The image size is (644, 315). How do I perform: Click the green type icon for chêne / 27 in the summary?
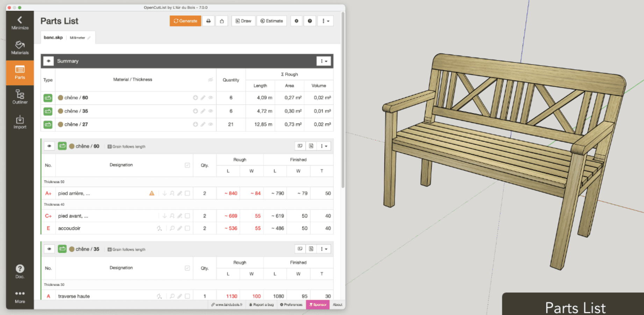tap(48, 124)
